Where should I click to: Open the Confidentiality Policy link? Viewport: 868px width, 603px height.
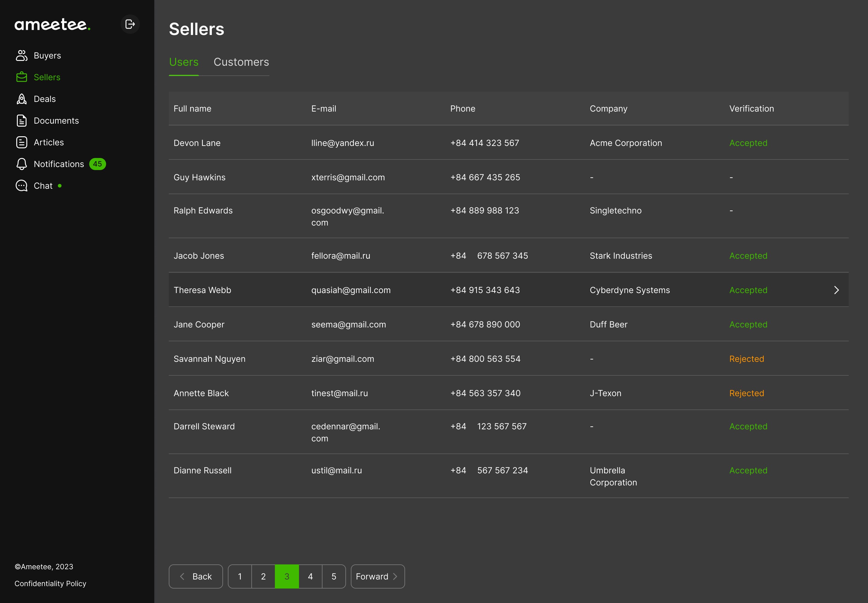[50, 583]
